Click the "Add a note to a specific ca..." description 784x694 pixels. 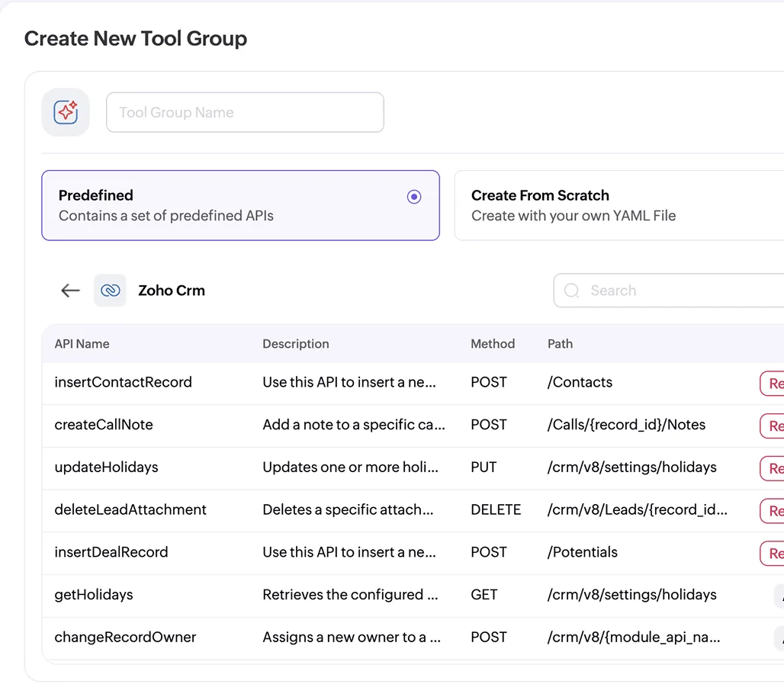(x=354, y=425)
